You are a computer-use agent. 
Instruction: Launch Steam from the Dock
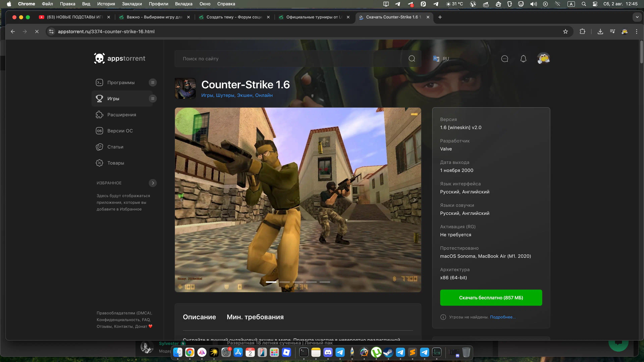388,352
